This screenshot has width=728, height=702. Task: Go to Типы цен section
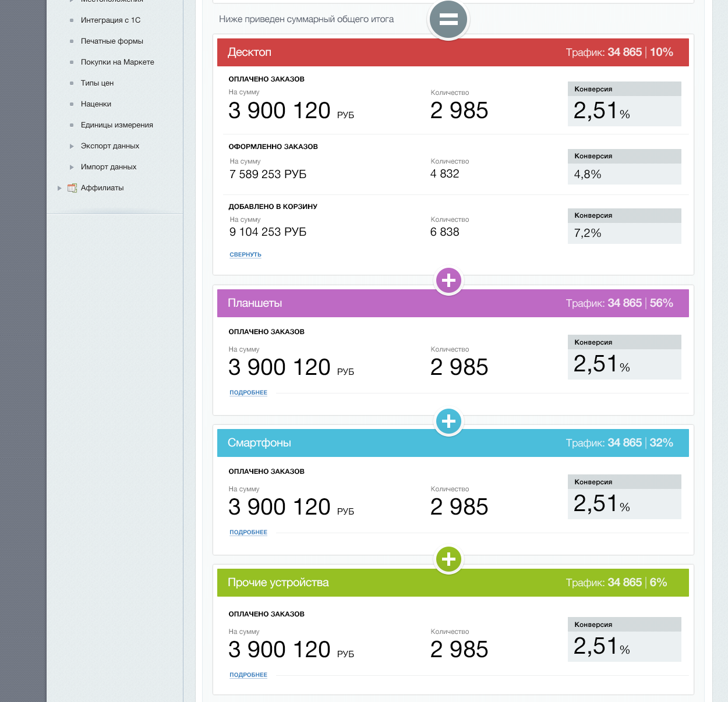pyautogui.click(x=97, y=83)
